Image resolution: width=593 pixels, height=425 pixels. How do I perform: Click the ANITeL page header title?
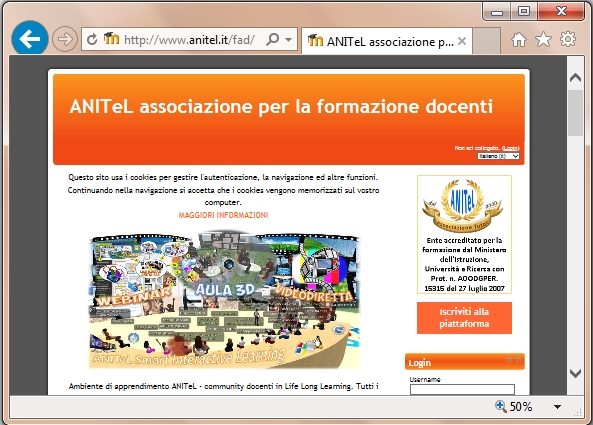pos(281,106)
